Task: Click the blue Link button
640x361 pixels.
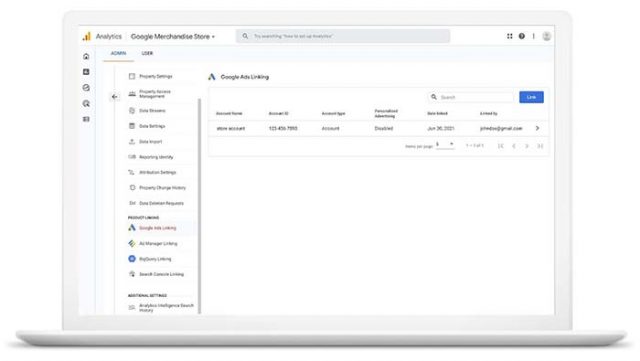Action: point(531,97)
